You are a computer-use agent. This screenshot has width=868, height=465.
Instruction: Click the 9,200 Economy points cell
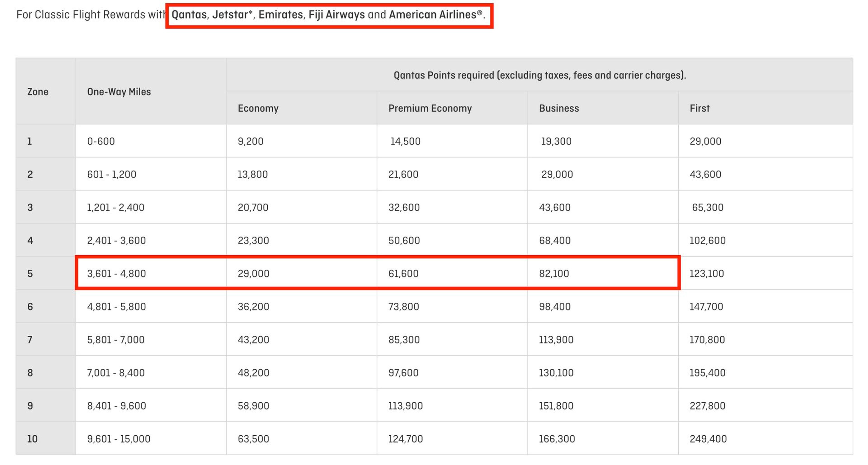(x=302, y=141)
